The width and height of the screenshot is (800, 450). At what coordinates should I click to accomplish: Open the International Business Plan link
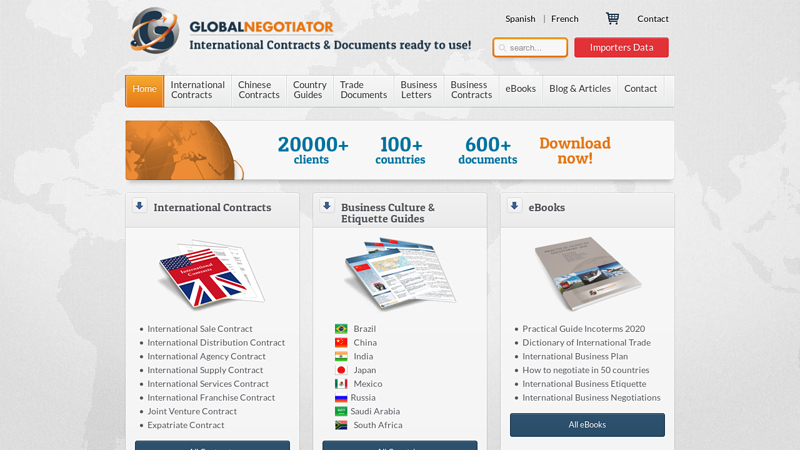click(x=575, y=356)
